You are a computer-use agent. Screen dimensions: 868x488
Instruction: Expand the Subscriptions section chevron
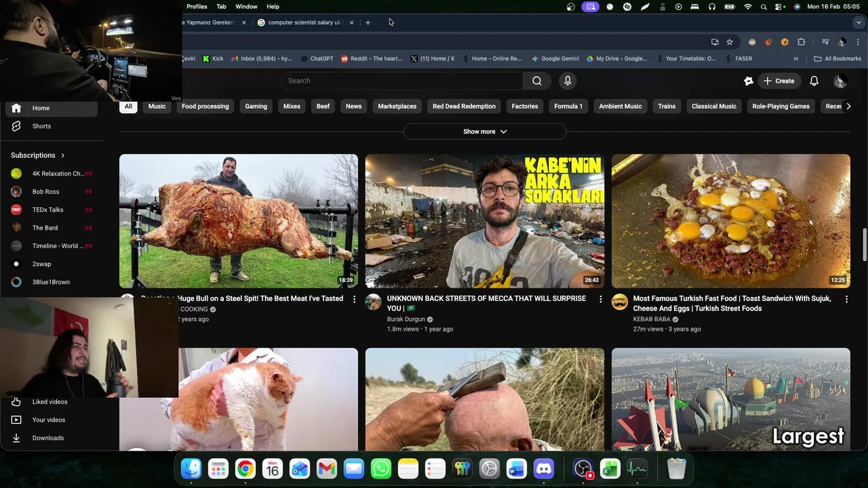[63, 155]
